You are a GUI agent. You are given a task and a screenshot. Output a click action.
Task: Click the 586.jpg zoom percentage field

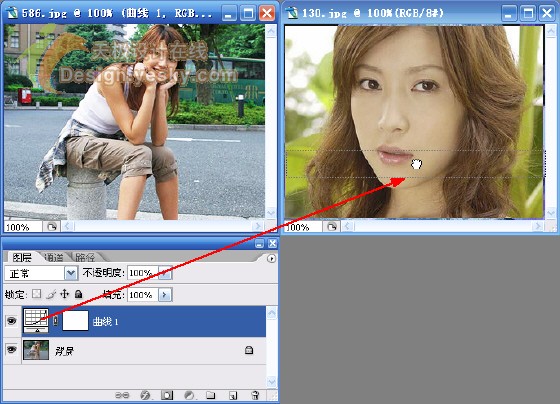coord(22,227)
